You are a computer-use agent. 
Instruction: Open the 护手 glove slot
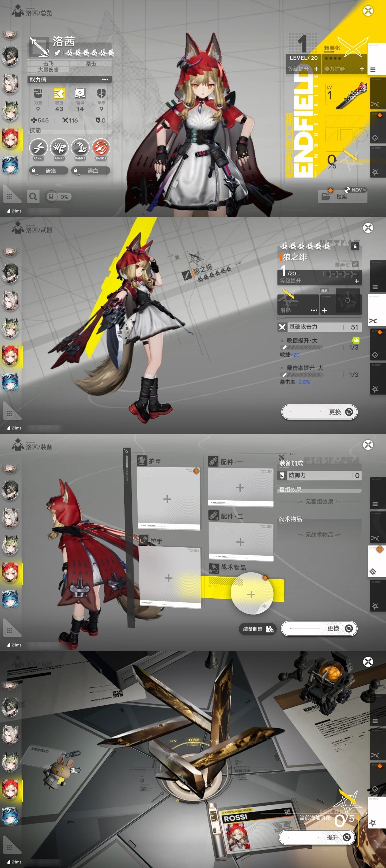pos(169,578)
